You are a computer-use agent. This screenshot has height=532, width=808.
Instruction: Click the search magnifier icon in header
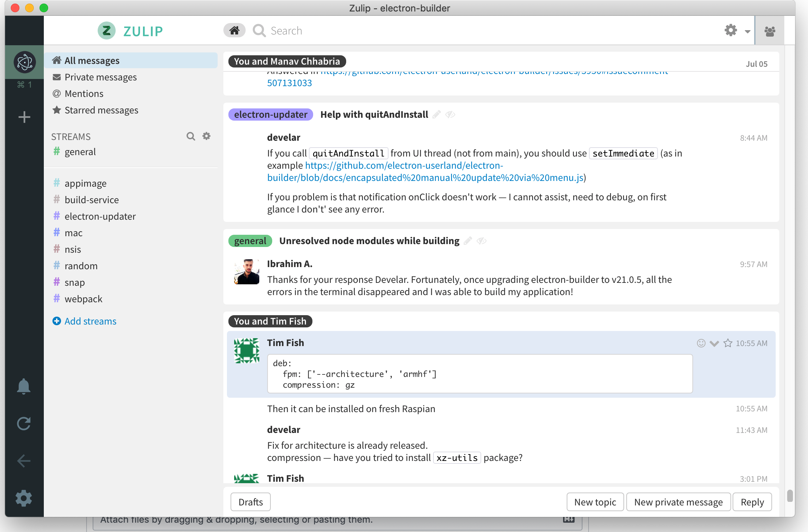(259, 31)
